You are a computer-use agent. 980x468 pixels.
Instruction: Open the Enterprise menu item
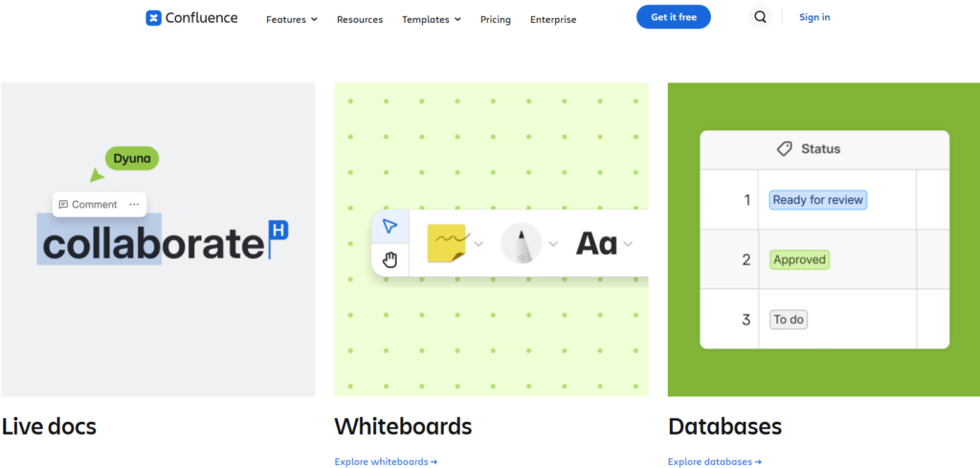(553, 19)
